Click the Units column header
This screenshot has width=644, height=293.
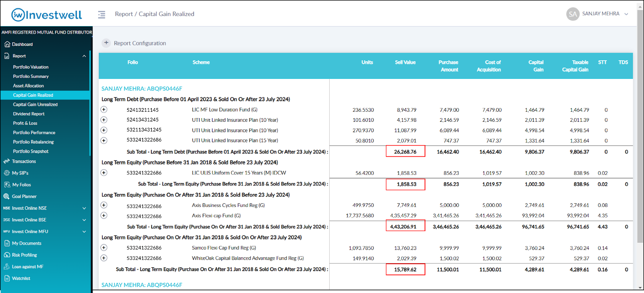(x=367, y=62)
